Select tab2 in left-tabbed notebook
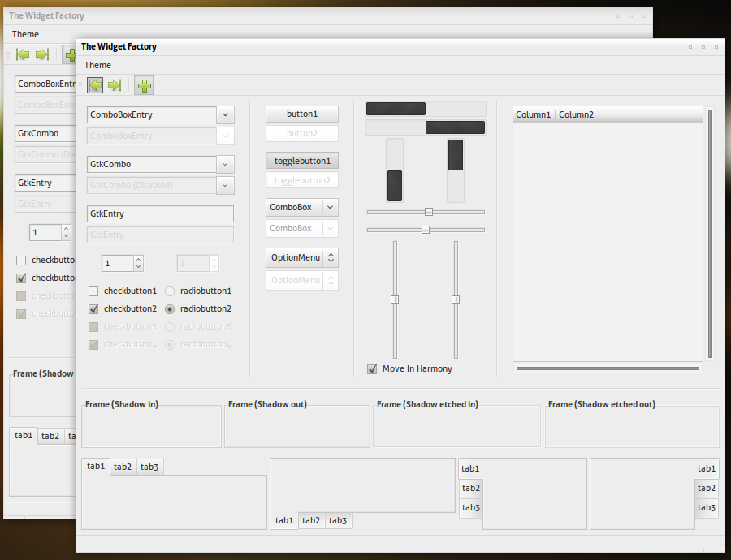The width and height of the screenshot is (731, 560). coord(471,489)
